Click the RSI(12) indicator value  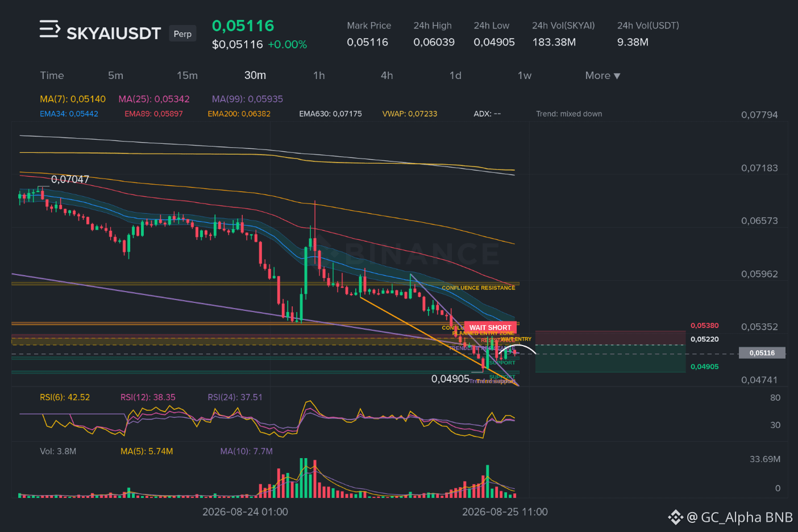coord(148,397)
